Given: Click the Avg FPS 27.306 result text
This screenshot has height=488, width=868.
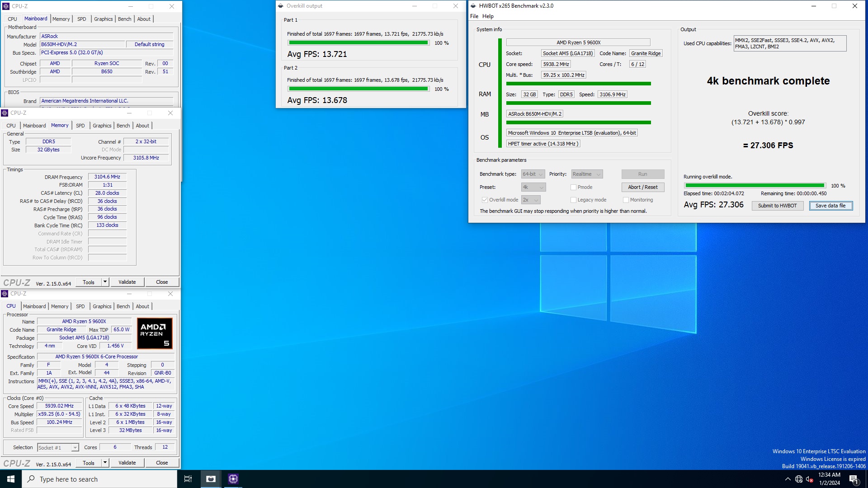Looking at the screenshot, I should 713,205.
